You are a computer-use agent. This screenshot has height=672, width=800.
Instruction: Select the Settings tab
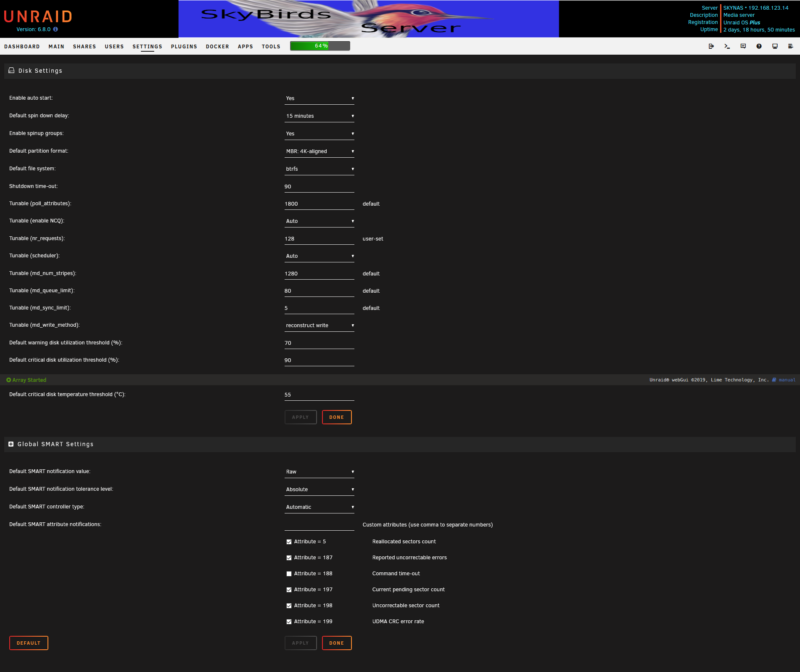[148, 47]
